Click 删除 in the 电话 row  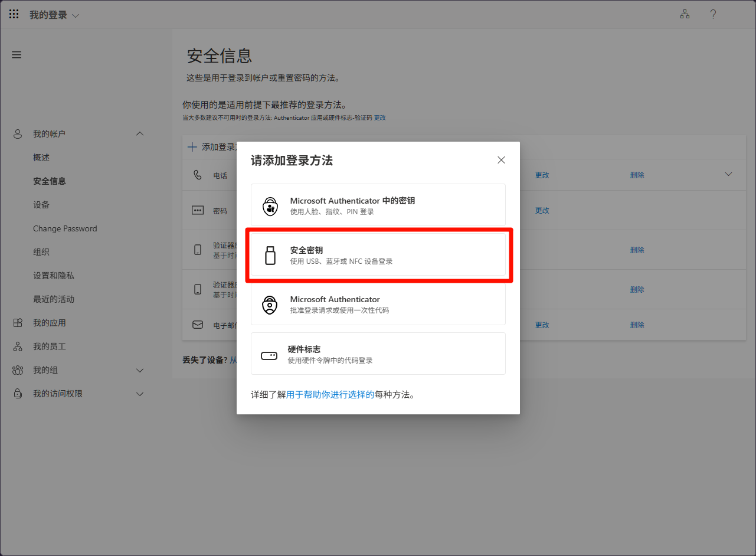click(637, 175)
